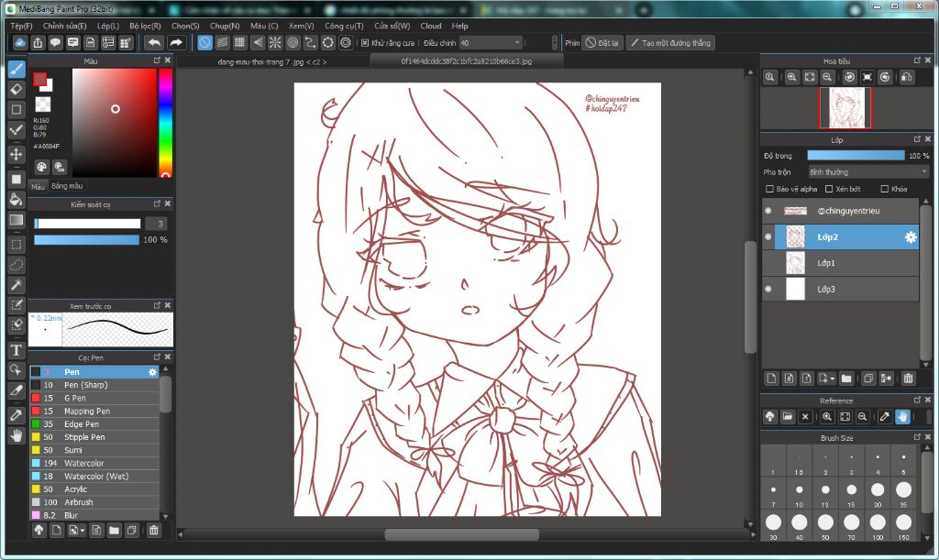Select the Watercolor (Wet) brush
The width and height of the screenshot is (939, 560).
coord(94,477)
